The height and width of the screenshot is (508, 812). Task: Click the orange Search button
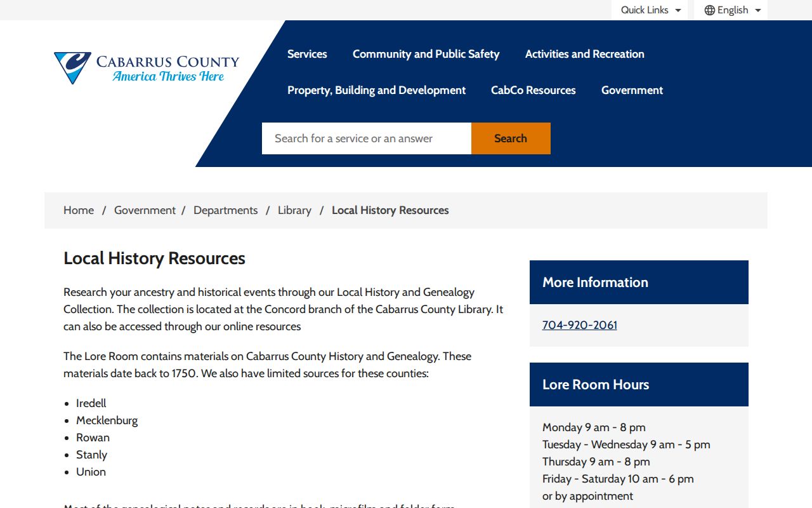coord(511,138)
